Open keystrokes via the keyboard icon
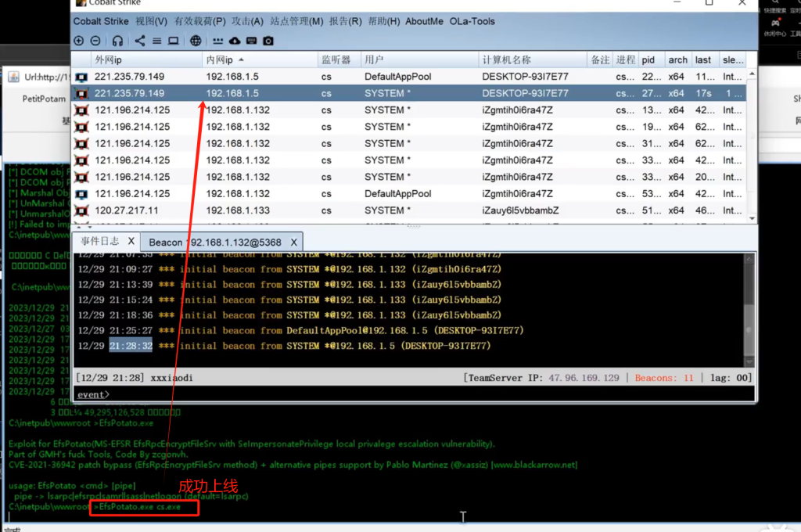The height and width of the screenshot is (532, 801). 251,41
